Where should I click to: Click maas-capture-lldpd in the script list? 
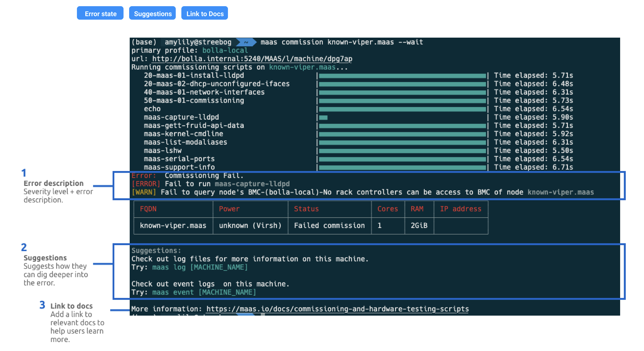(181, 117)
